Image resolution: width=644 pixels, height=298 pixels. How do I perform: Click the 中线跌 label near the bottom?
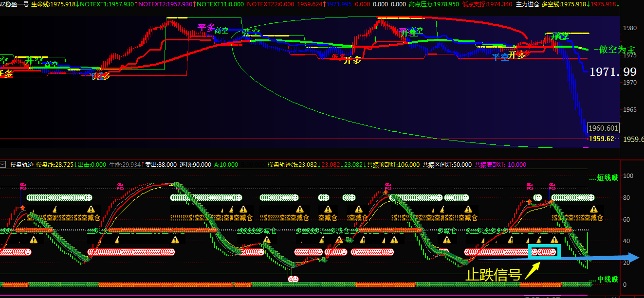607,280
